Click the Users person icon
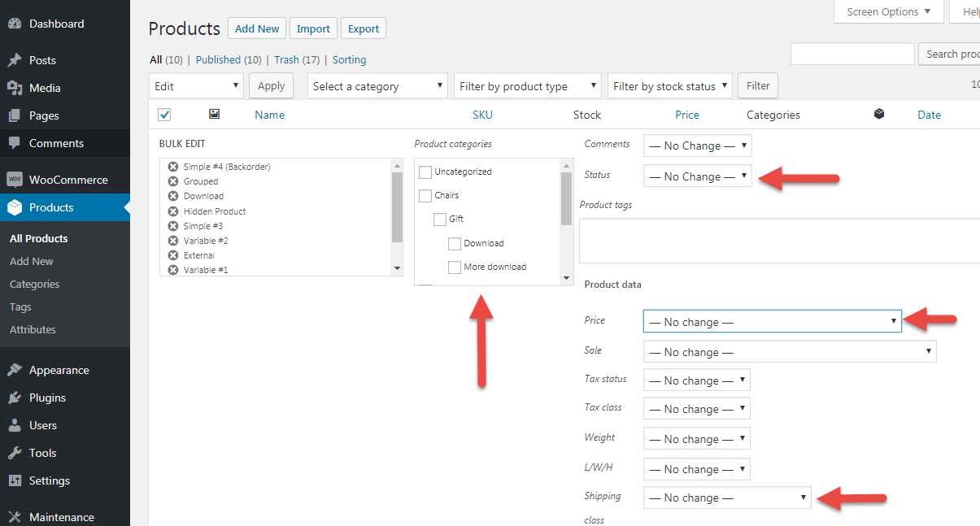 [15, 425]
